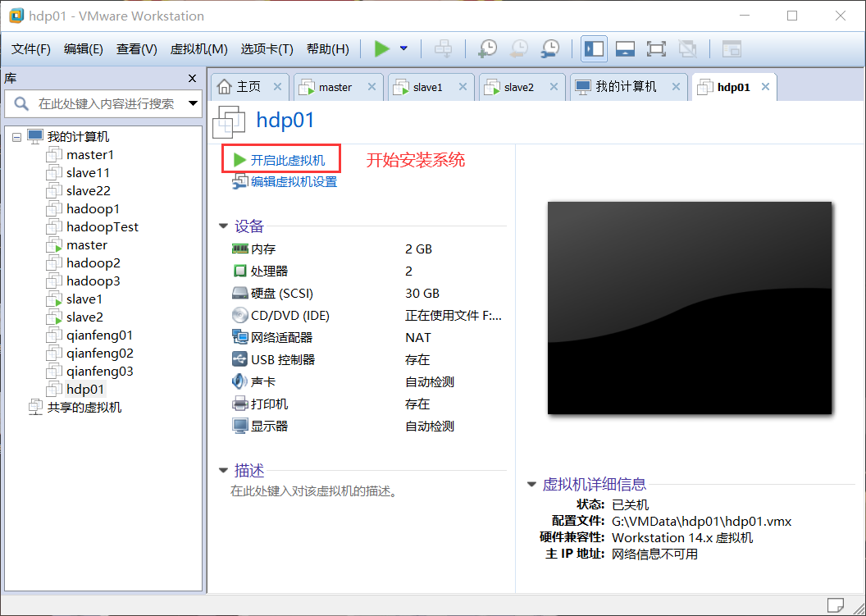The width and height of the screenshot is (866, 616).
Task: Select slave22 in the library tree
Action: click(89, 191)
